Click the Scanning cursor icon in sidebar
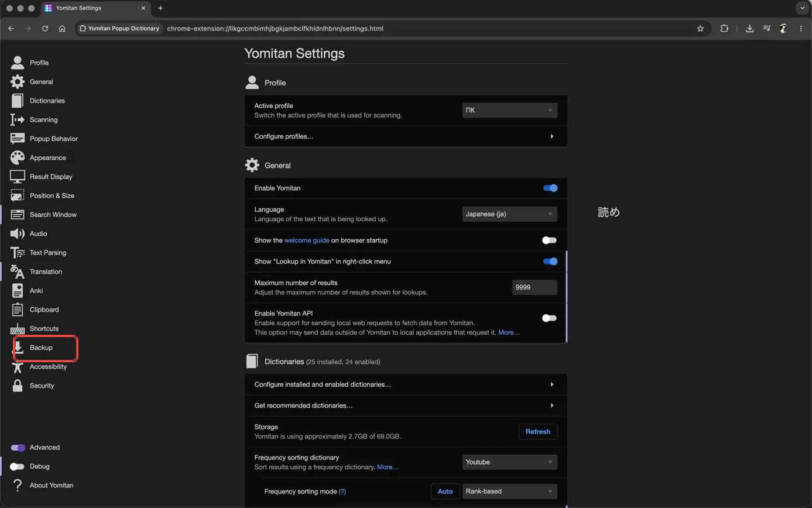The height and width of the screenshot is (508, 812). click(18, 119)
